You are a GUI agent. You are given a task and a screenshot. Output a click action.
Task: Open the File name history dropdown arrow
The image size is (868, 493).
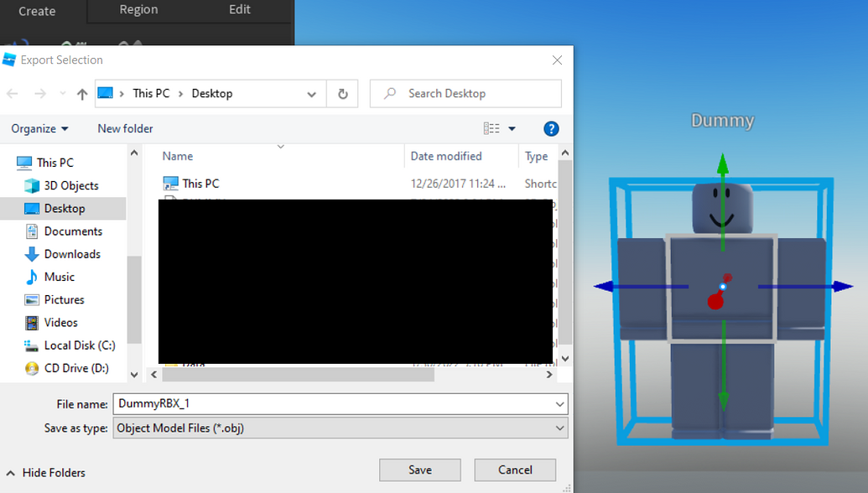pyautogui.click(x=560, y=404)
